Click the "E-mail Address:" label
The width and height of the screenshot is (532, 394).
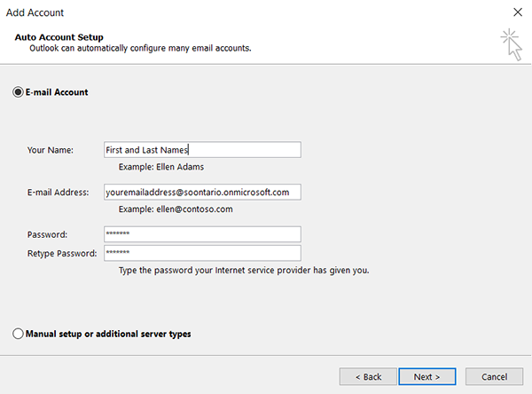pos(58,192)
